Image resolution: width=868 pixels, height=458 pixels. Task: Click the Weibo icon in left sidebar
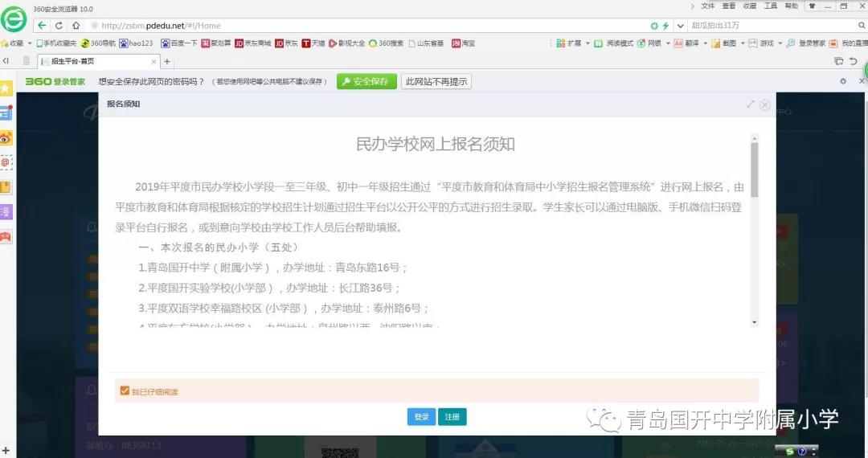tap(6, 137)
